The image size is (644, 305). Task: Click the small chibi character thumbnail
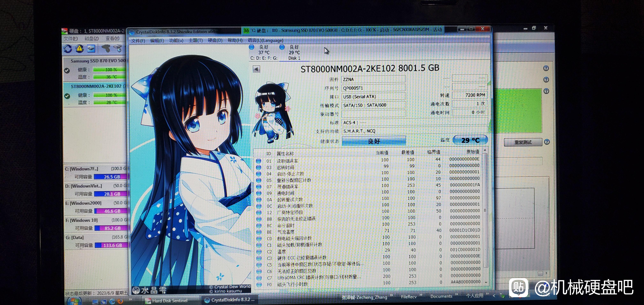[x=273, y=113]
